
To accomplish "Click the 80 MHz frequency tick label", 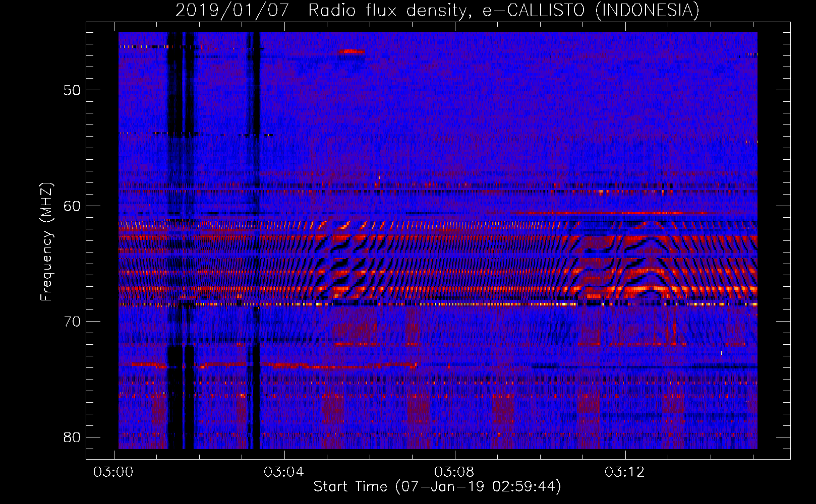I will click(x=72, y=437).
